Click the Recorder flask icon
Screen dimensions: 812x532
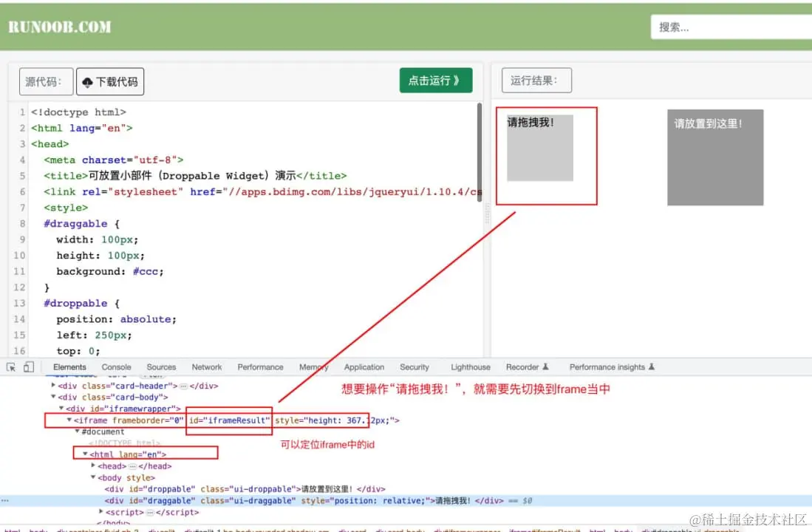tap(545, 366)
